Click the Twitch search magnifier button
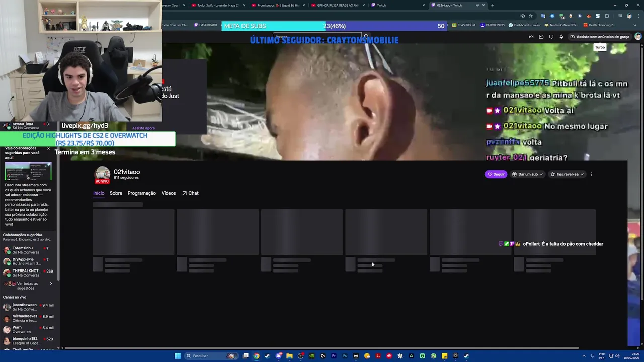Viewport: 644px width, 362px height. [366, 37]
